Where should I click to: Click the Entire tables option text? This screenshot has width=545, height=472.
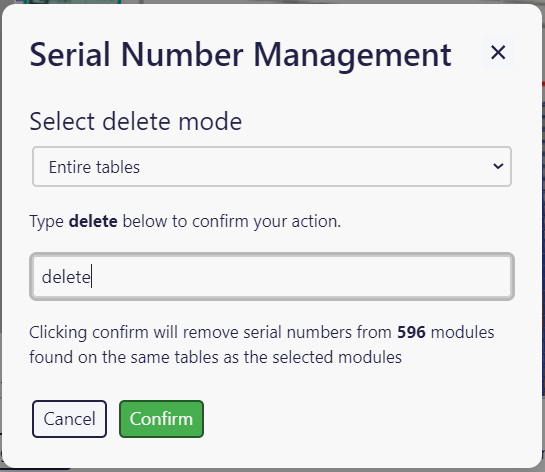pos(94,167)
